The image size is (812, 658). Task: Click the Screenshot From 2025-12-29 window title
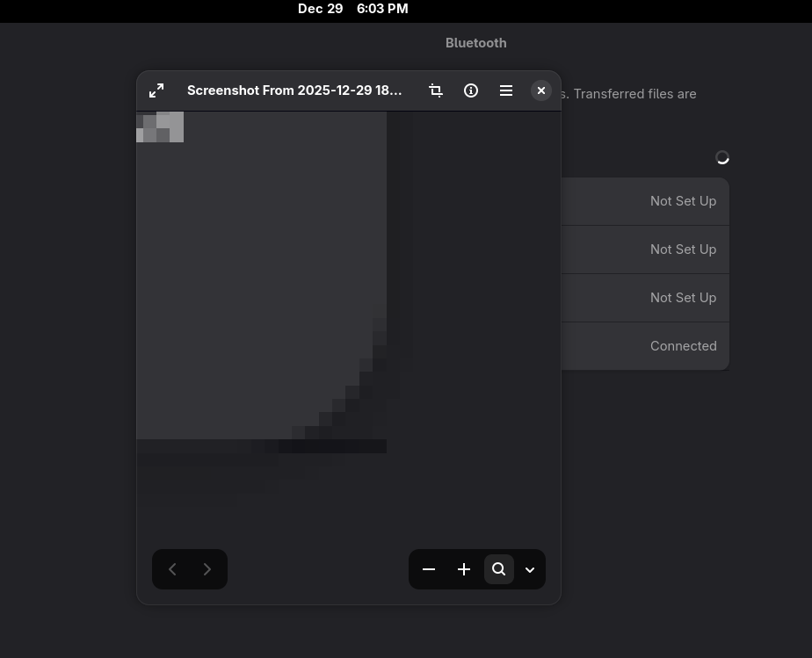point(294,90)
